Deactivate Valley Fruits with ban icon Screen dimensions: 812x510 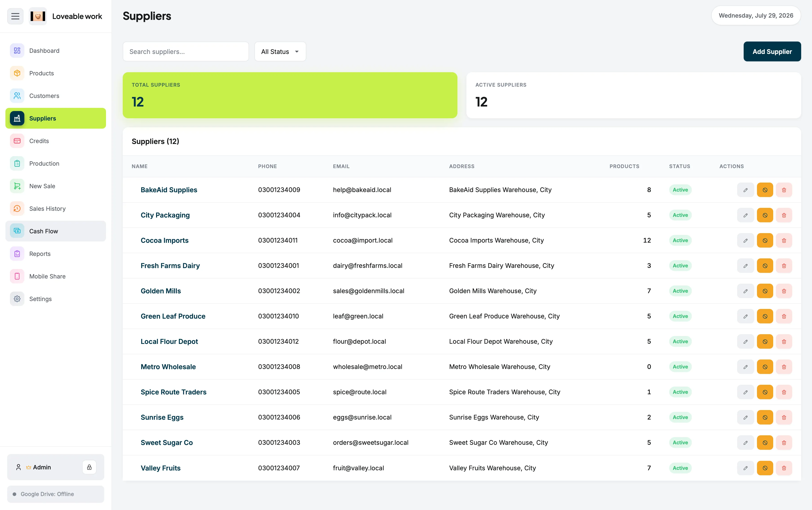[765, 468]
